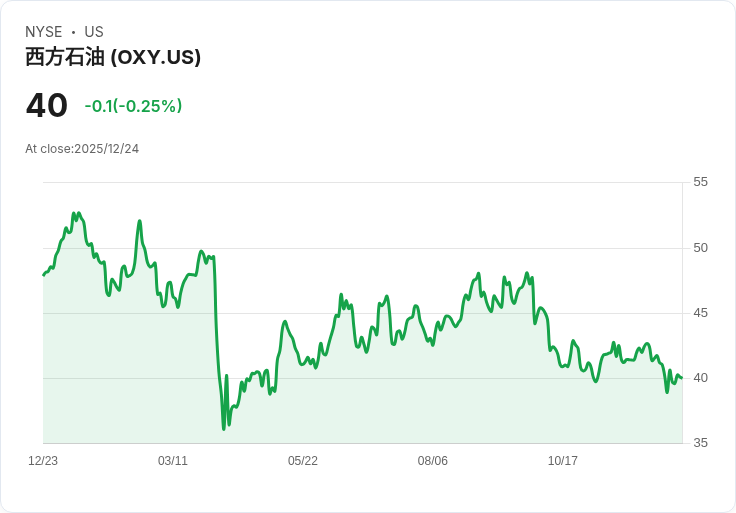Click the current price 40
The image size is (736, 513).
47,106
